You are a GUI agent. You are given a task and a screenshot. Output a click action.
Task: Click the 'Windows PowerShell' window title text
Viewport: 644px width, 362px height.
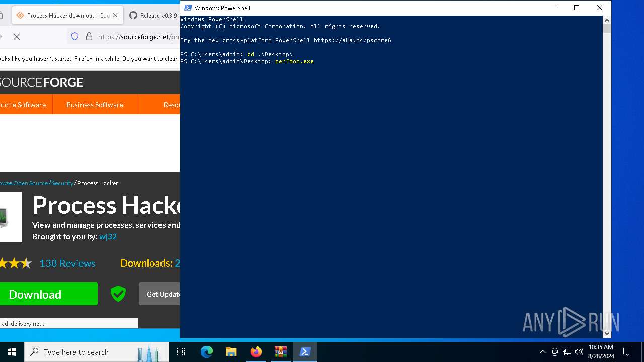coord(222,8)
